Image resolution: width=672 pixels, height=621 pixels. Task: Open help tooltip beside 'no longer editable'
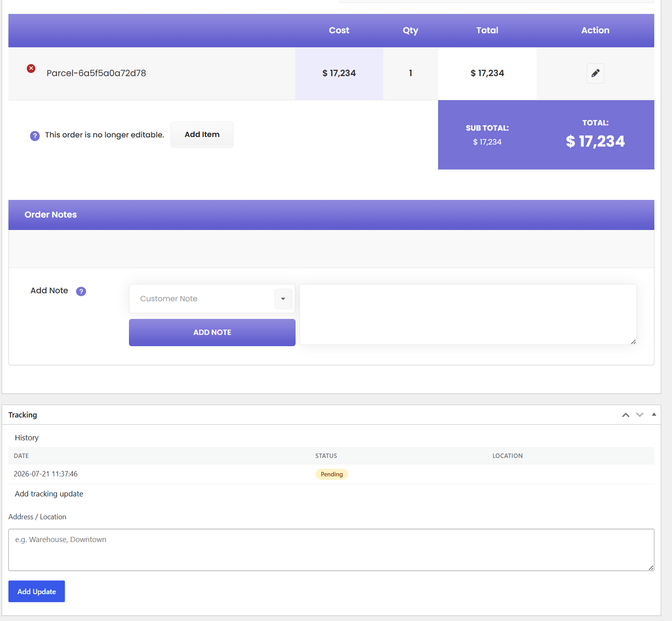click(x=35, y=136)
